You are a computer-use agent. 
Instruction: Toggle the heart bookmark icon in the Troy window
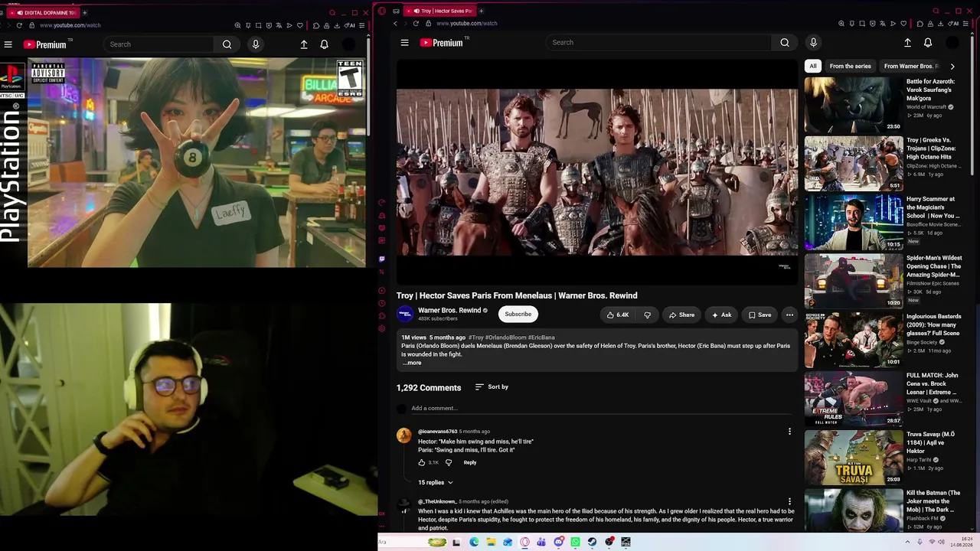[903, 24]
